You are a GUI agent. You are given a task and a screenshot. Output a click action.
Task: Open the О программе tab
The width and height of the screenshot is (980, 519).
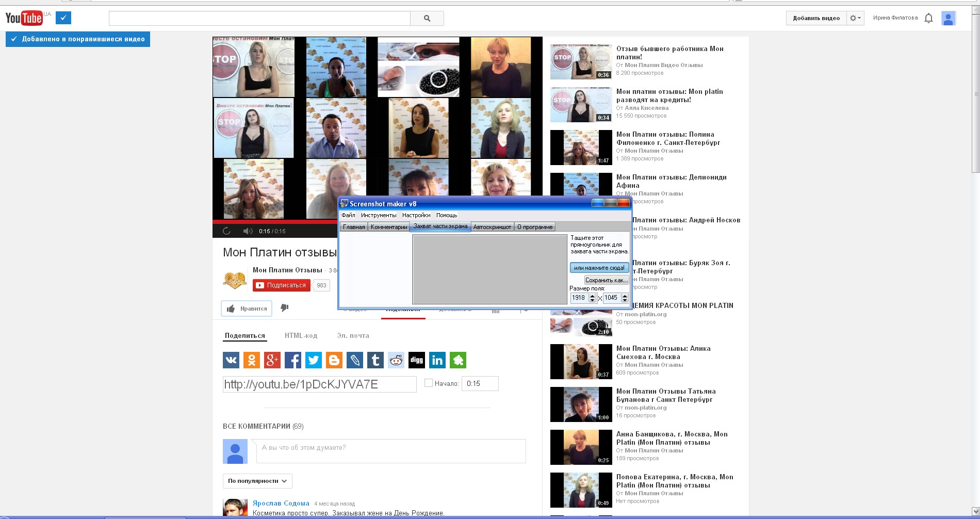pyautogui.click(x=535, y=227)
